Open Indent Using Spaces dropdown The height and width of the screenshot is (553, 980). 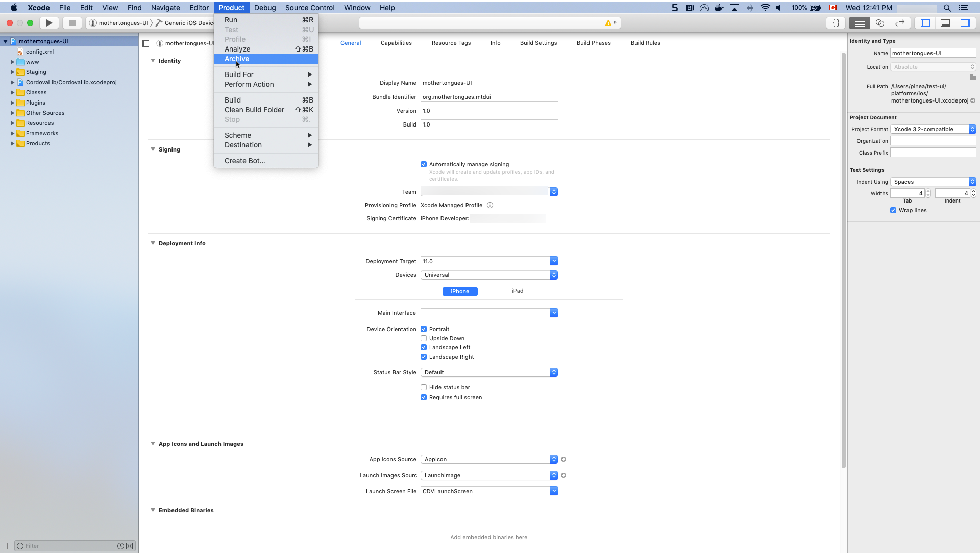[933, 182]
